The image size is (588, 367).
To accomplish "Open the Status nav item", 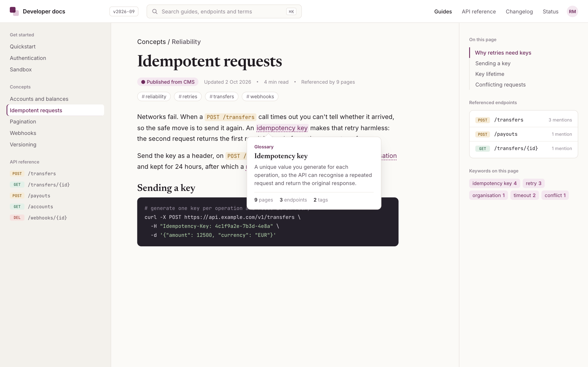I will (x=550, y=11).
